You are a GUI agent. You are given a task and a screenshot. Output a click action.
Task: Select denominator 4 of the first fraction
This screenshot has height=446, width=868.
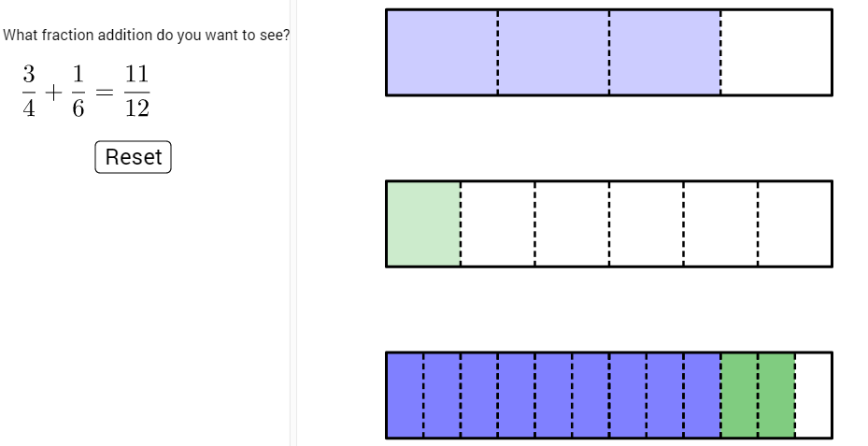29,108
